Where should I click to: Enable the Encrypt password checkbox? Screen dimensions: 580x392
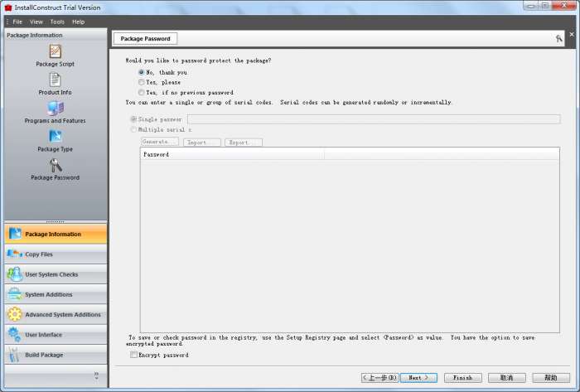tap(133, 355)
